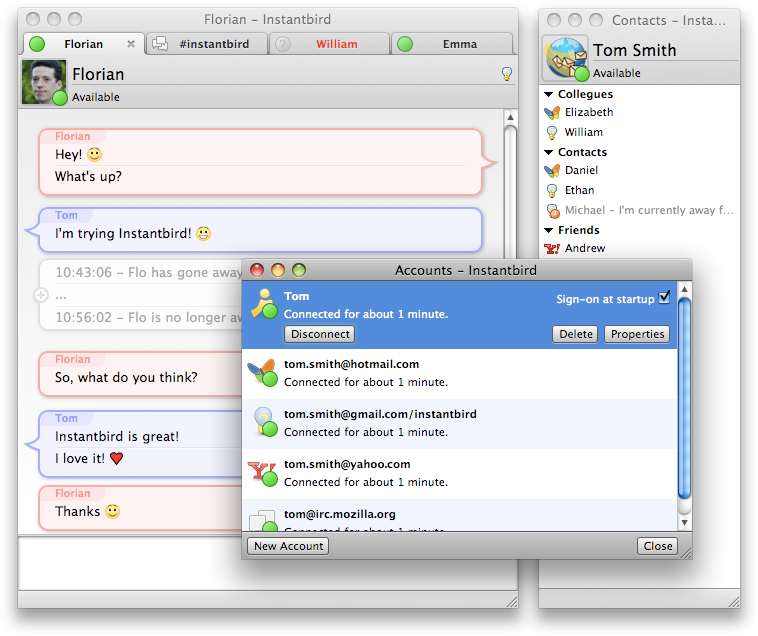
Task: Click the Available status text under Tom Smith
Action: tap(616, 73)
